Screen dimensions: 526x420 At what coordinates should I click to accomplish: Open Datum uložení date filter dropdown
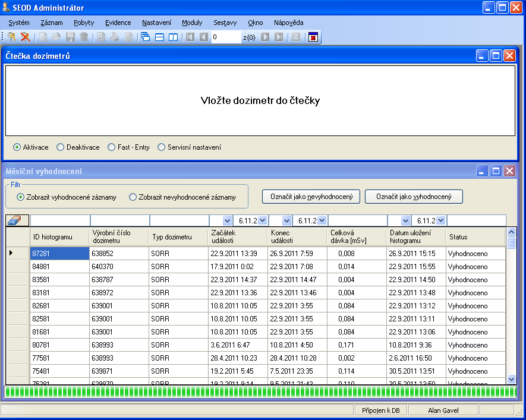tap(441, 220)
